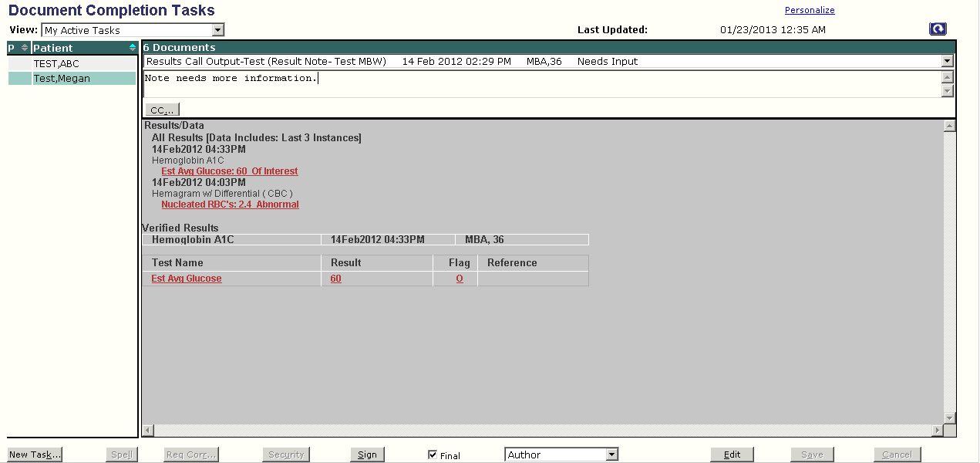Image resolution: width=980 pixels, height=463 pixels.
Task: Open the Author role dropdown
Action: (611, 455)
